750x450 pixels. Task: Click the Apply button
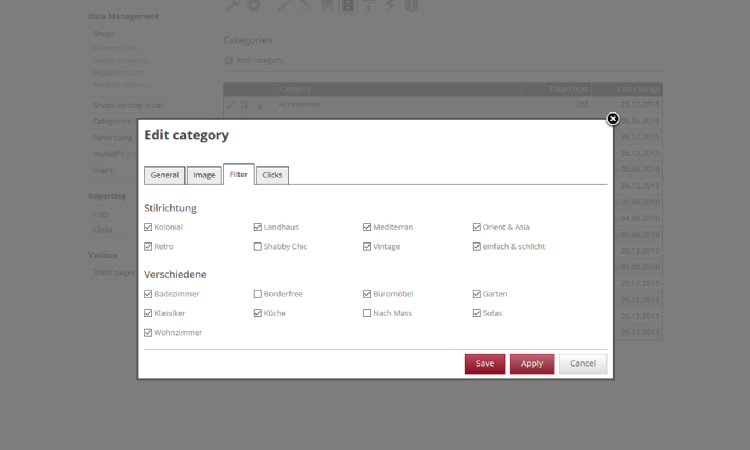pyautogui.click(x=532, y=364)
